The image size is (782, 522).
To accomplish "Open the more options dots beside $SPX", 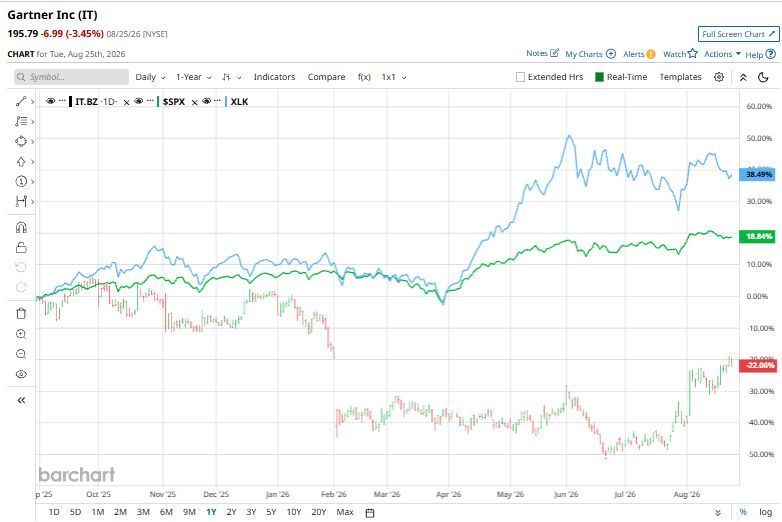I will click(150, 101).
